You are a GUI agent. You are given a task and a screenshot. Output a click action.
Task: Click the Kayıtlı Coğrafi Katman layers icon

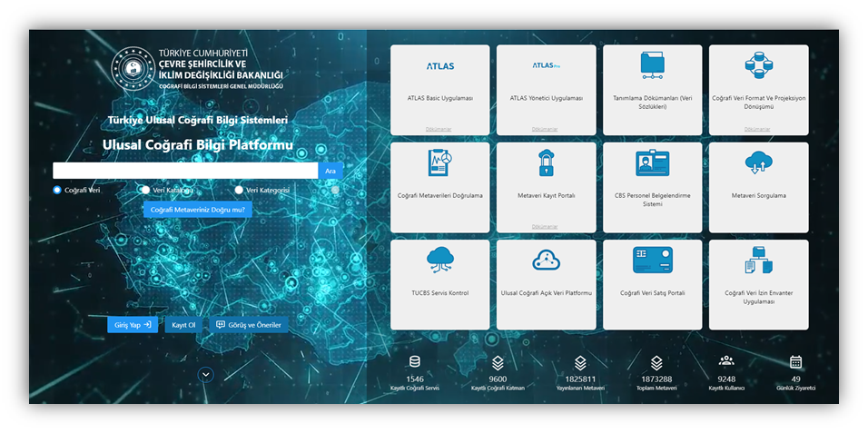[x=498, y=363]
